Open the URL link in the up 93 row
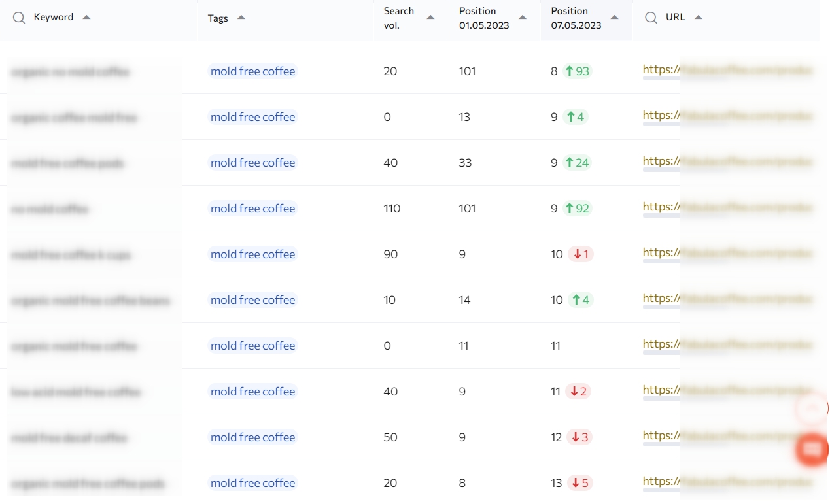 [x=727, y=70]
